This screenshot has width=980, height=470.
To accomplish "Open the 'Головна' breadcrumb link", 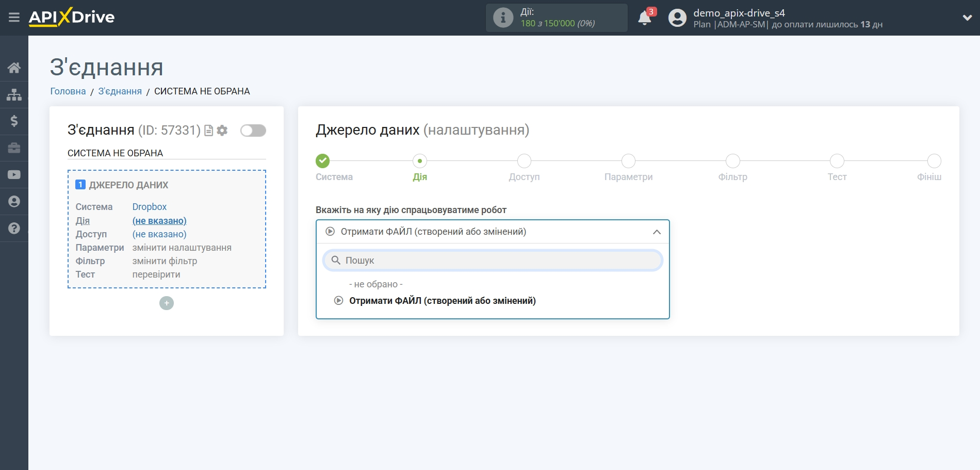I will (x=67, y=91).
